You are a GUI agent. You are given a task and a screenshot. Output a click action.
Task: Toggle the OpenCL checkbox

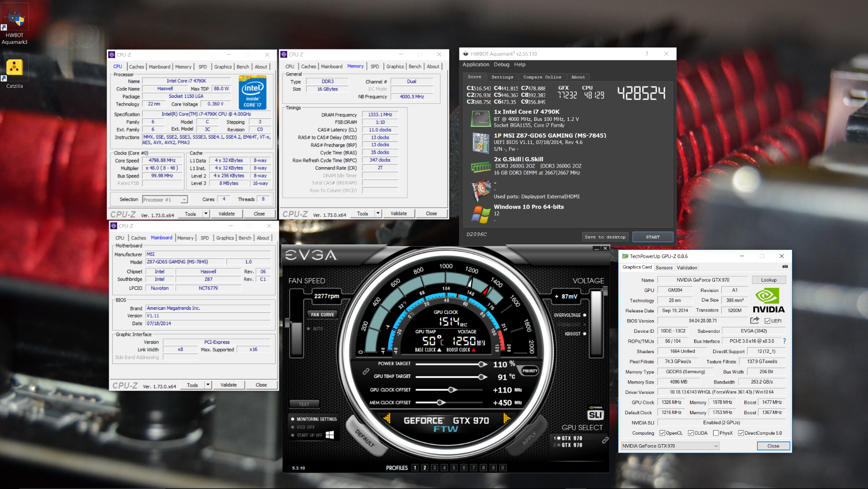coord(662,433)
